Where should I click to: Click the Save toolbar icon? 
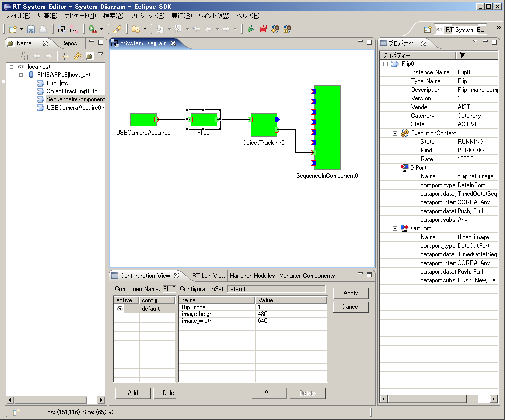point(31,29)
